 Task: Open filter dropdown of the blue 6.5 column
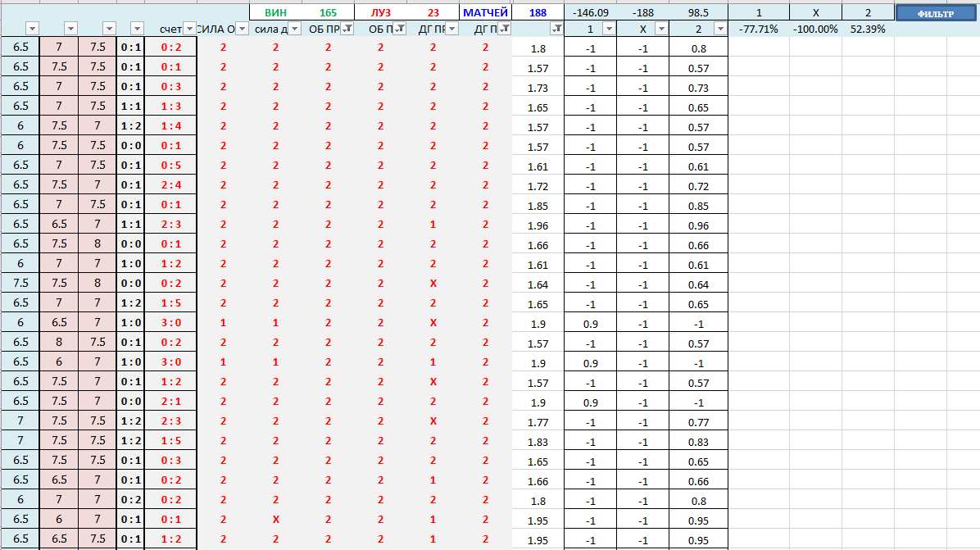coord(32,29)
